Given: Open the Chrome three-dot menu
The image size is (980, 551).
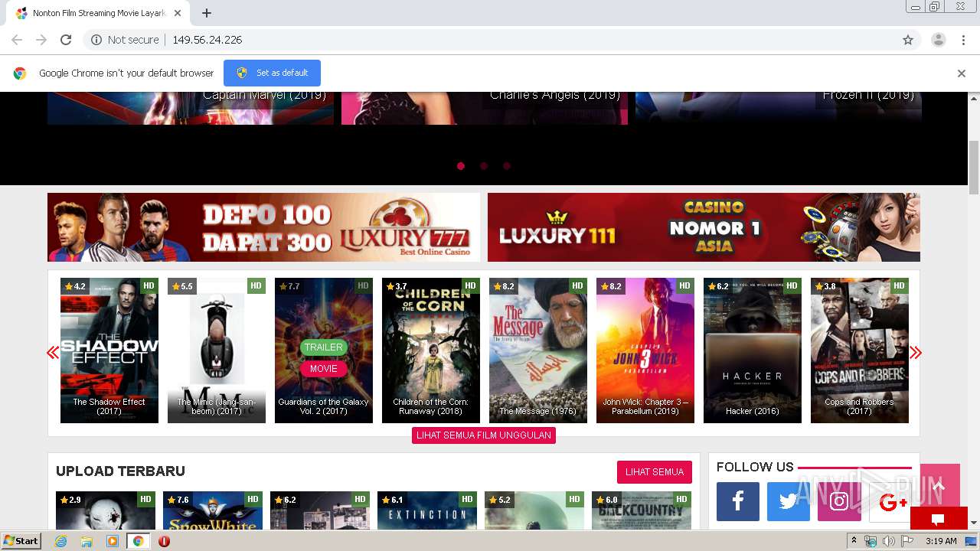Looking at the screenshot, I should (x=962, y=40).
